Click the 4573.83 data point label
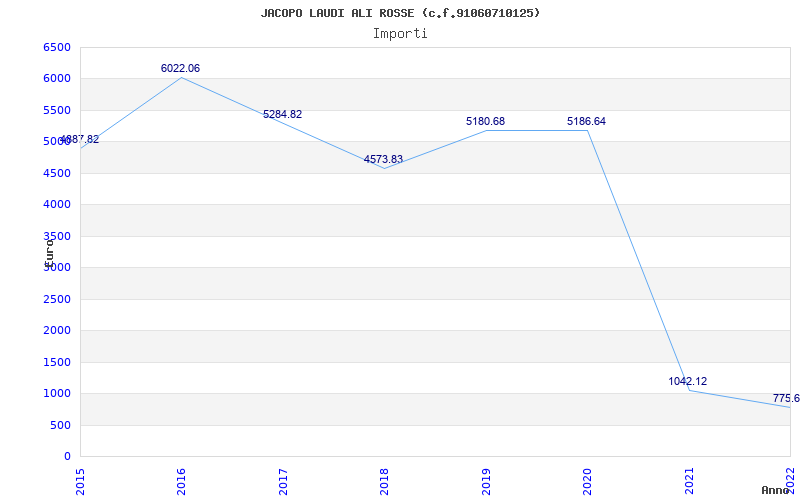The width and height of the screenshot is (800, 500). point(383,160)
